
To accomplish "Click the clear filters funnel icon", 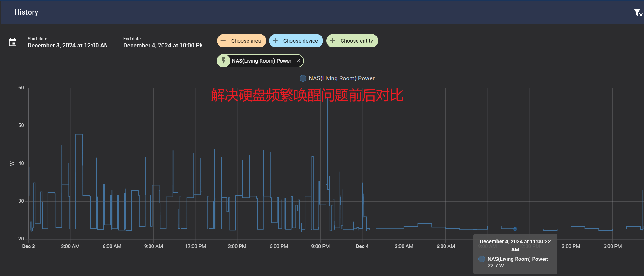I will (x=638, y=12).
